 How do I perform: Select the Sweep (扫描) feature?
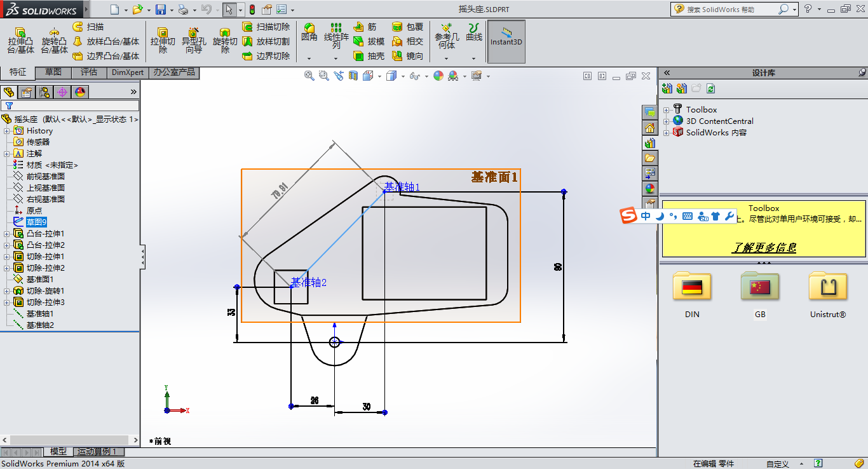pyautogui.click(x=88, y=27)
